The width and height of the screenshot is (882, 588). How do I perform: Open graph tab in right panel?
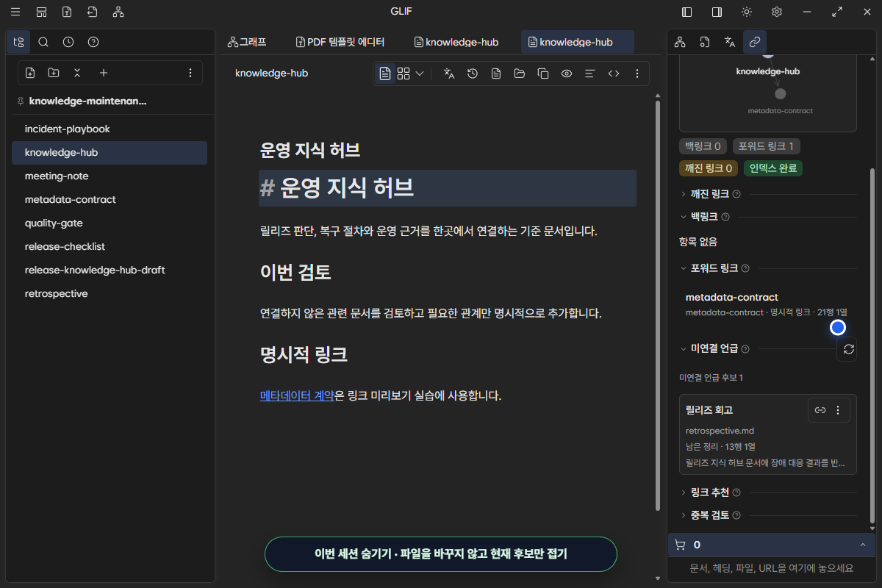tap(680, 42)
